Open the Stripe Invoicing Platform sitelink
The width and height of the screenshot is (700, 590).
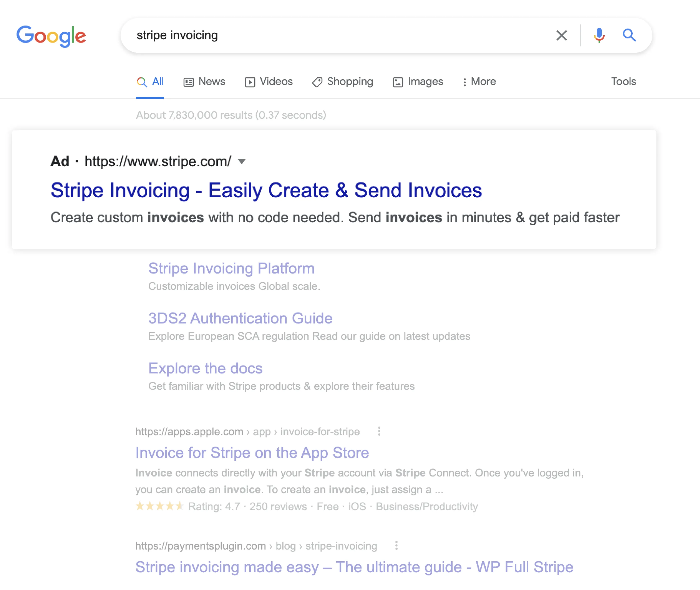coord(231,268)
